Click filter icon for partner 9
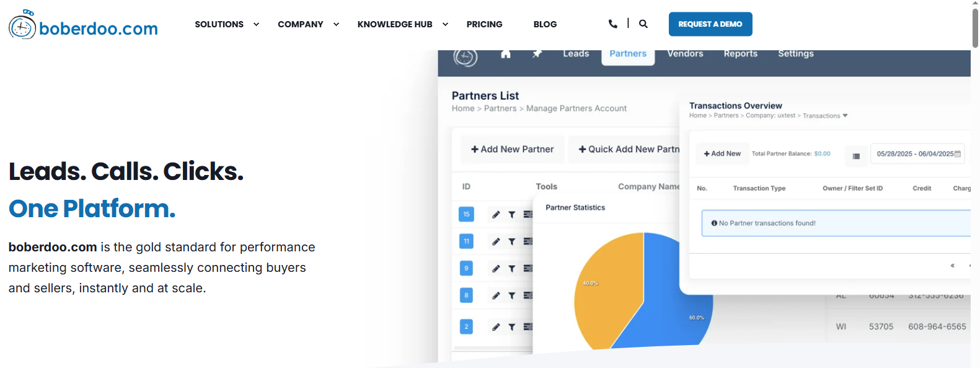Screen dimensions: 980x368 point(512,269)
